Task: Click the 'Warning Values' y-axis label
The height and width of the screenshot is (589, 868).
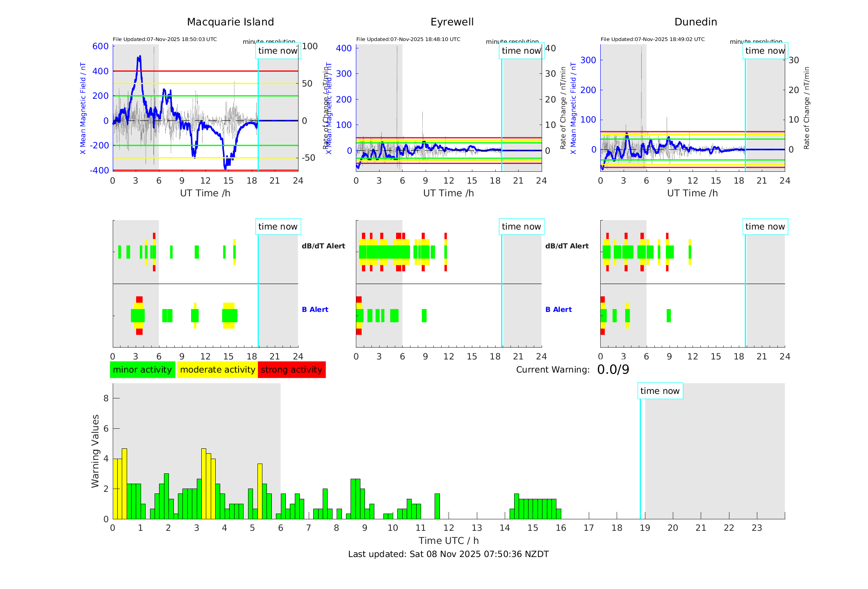Action: [x=96, y=451]
